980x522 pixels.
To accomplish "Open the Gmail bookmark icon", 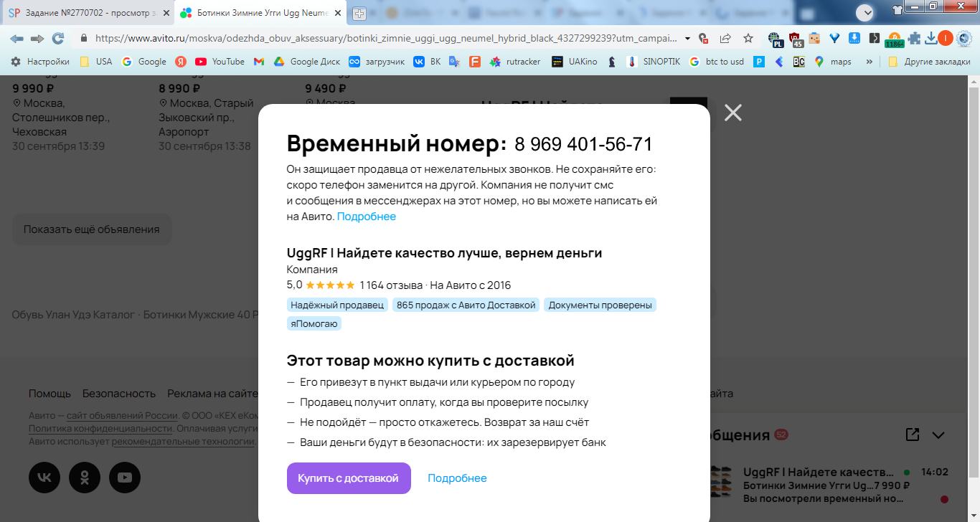I will [x=259, y=62].
